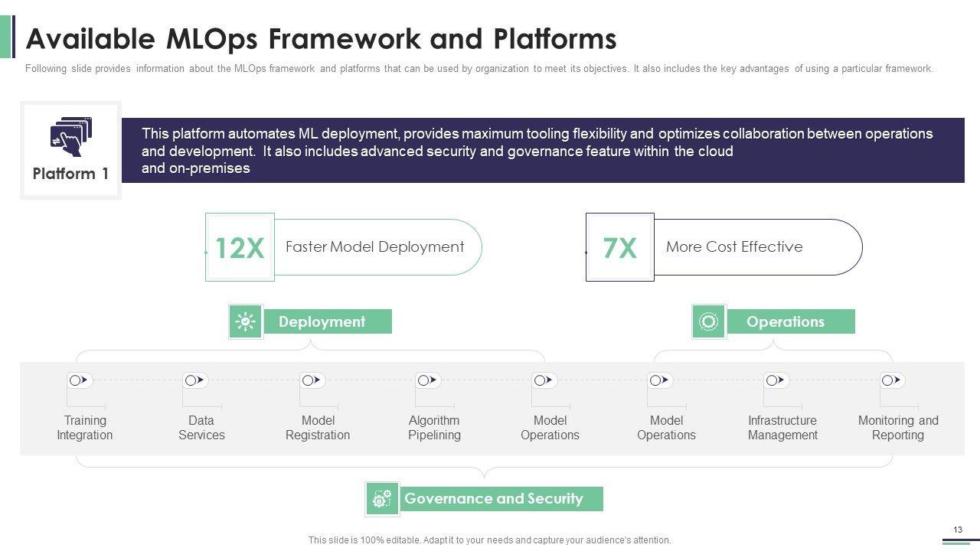Select the More Cost Effective text
Image resolution: width=980 pixels, height=551 pixels.
point(734,247)
